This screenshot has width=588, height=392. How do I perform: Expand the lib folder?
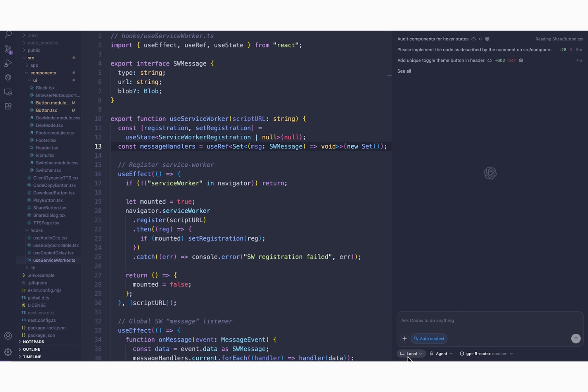33,268
